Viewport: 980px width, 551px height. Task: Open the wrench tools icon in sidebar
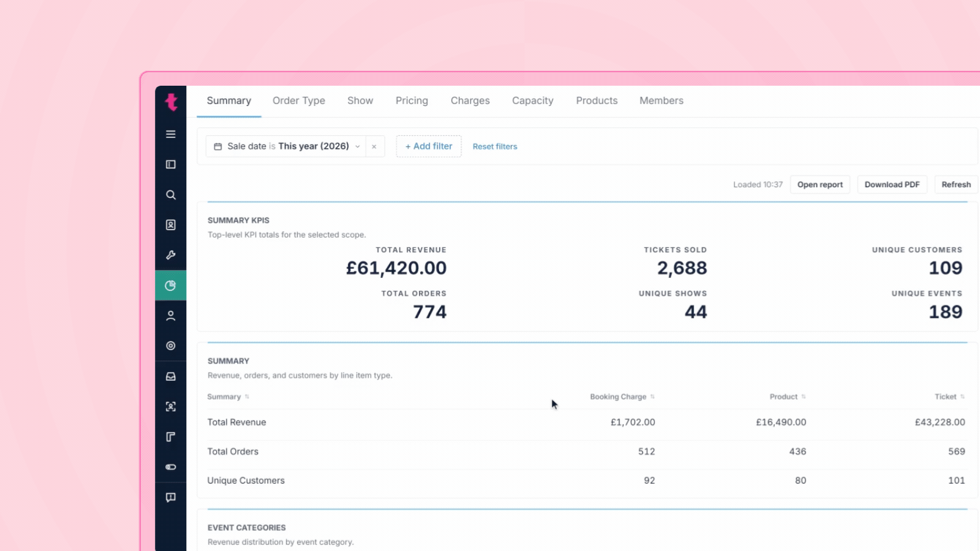pos(171,255)
